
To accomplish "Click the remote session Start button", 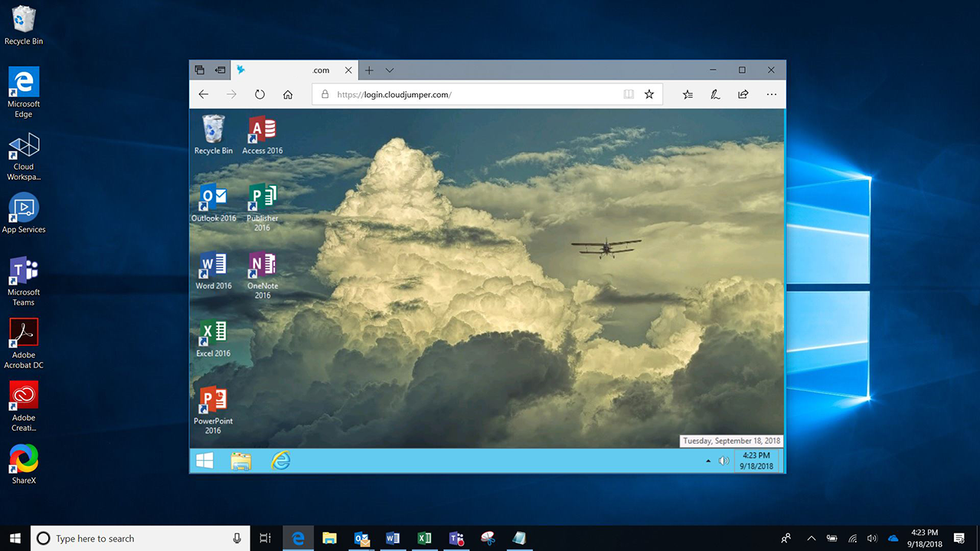I will click(204, 461).
